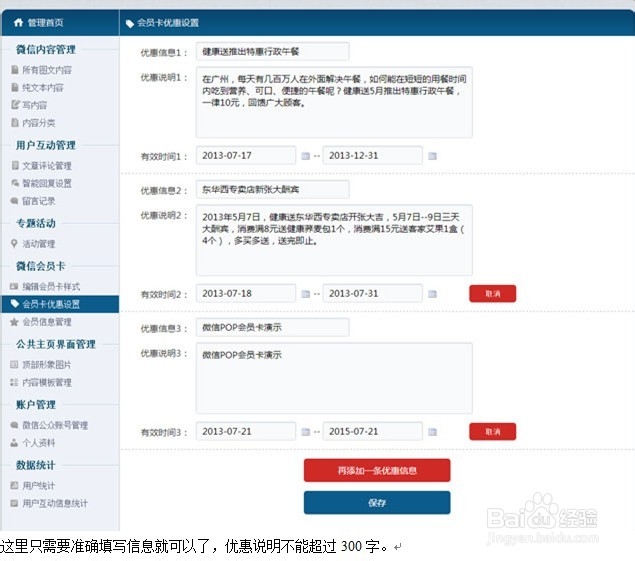This screenshot has height=561, width=635.
Task: Click the 2013-07-17 start date field
Action: pyautogui.click(x=246, y=155)
